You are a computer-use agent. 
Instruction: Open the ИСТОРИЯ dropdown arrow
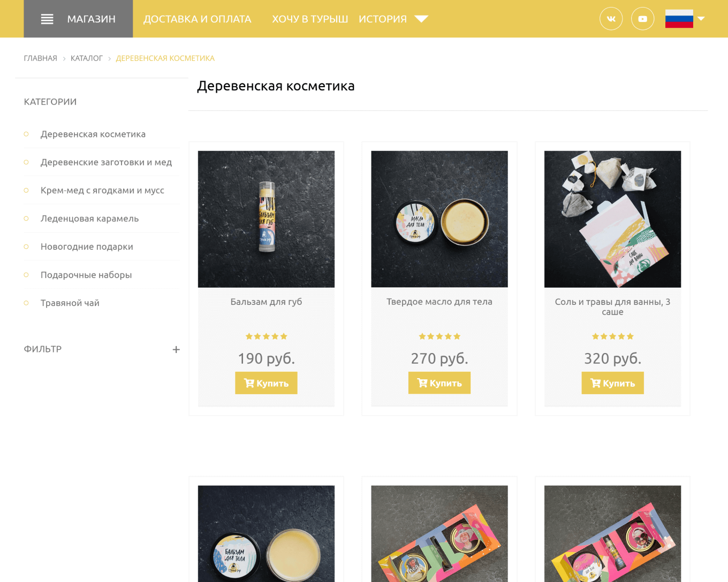click(x=421, y=19)
